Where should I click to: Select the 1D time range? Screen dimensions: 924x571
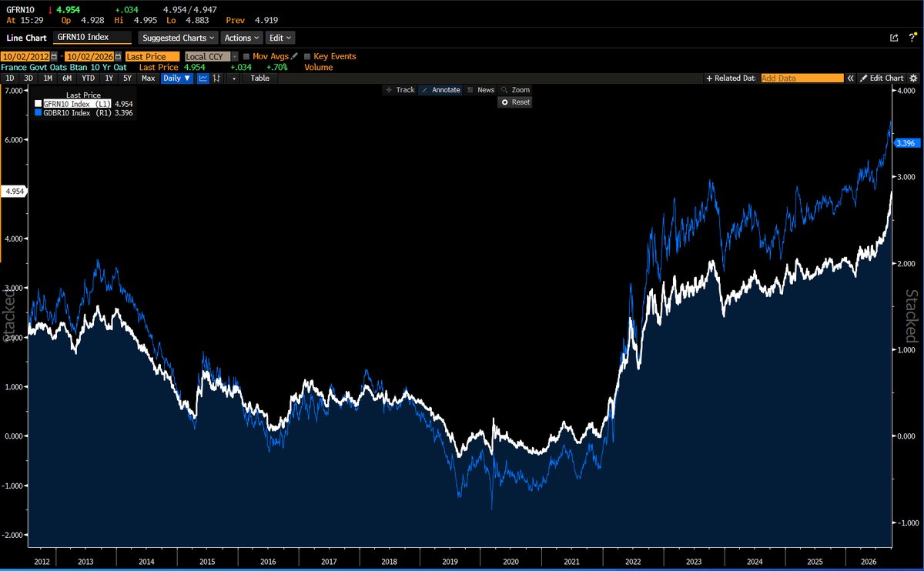click(x=10, y=78)
